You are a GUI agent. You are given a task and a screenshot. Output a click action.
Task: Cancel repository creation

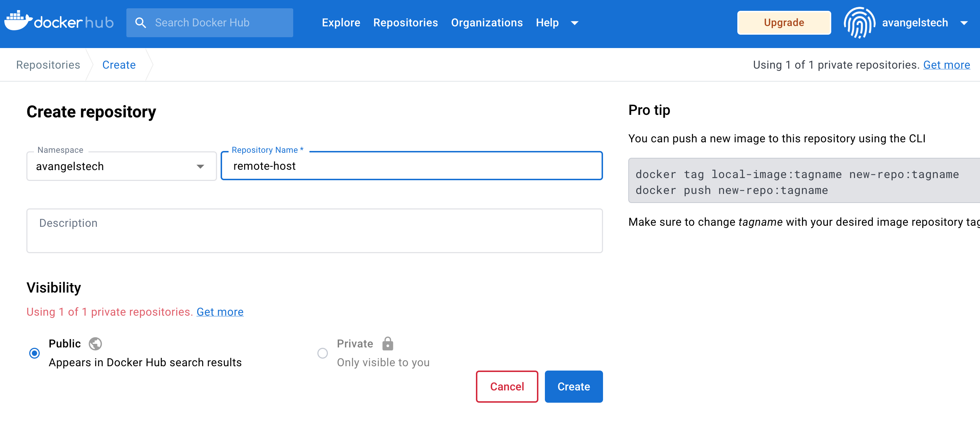pyautogui.click(x=507, y=387)
